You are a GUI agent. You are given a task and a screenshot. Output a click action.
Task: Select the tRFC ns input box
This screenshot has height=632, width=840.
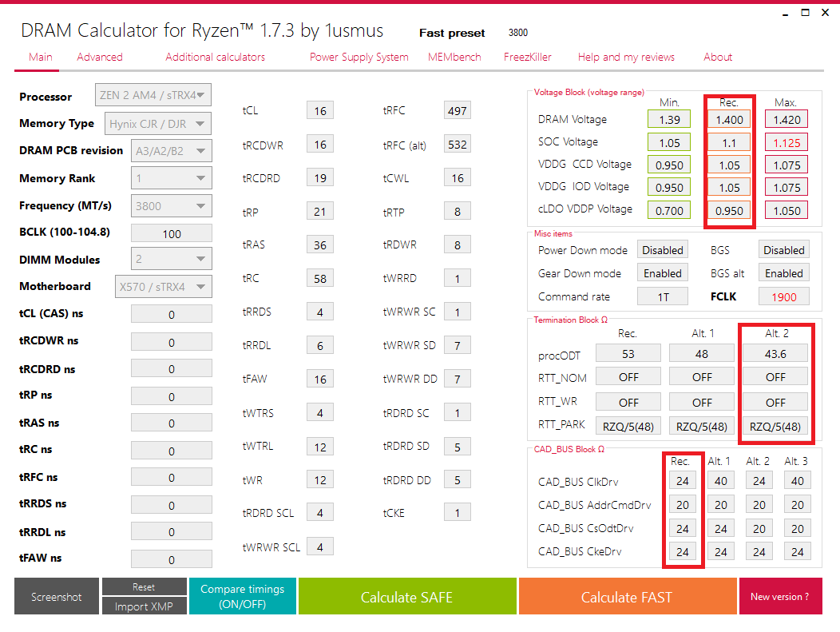click(x=172, y=478)
